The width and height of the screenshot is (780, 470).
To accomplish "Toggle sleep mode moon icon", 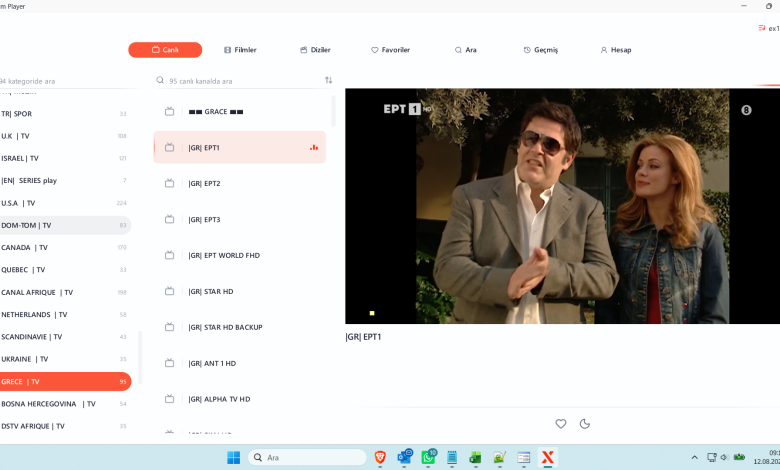I will tap(585, 424).
